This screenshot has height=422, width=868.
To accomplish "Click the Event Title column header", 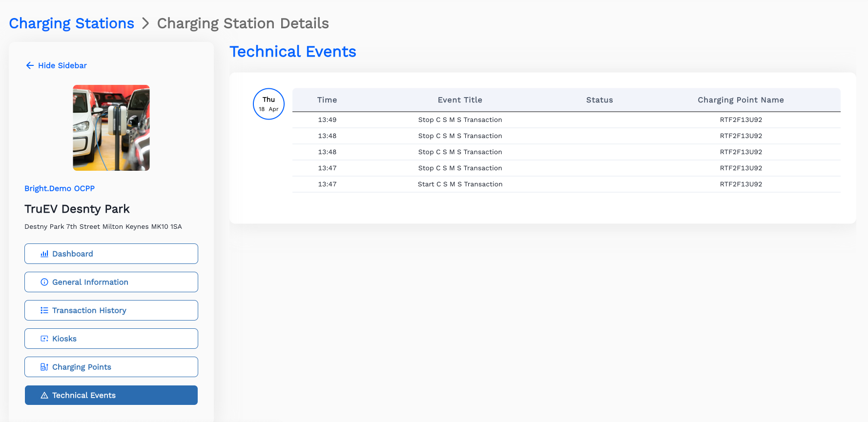I will (x=460, y=100).
